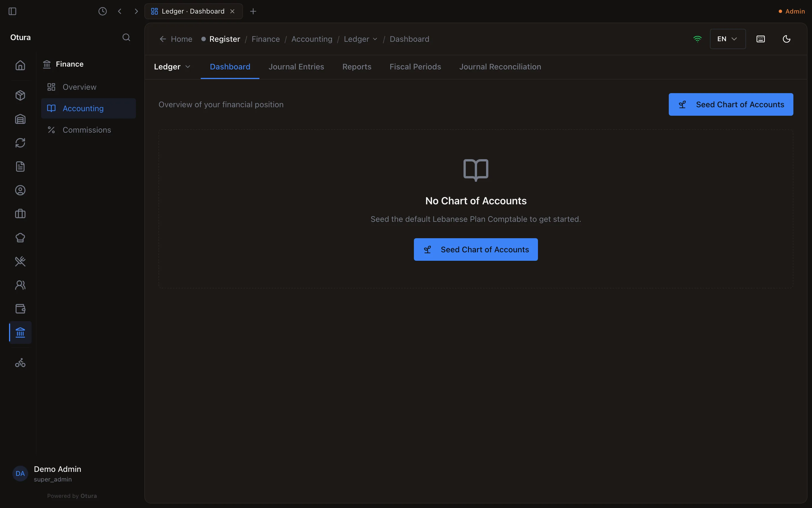Open the briefcase luggage icon in rail
Image resolution: width=812 pixels, height=508 pixels.
pos(20,214)
